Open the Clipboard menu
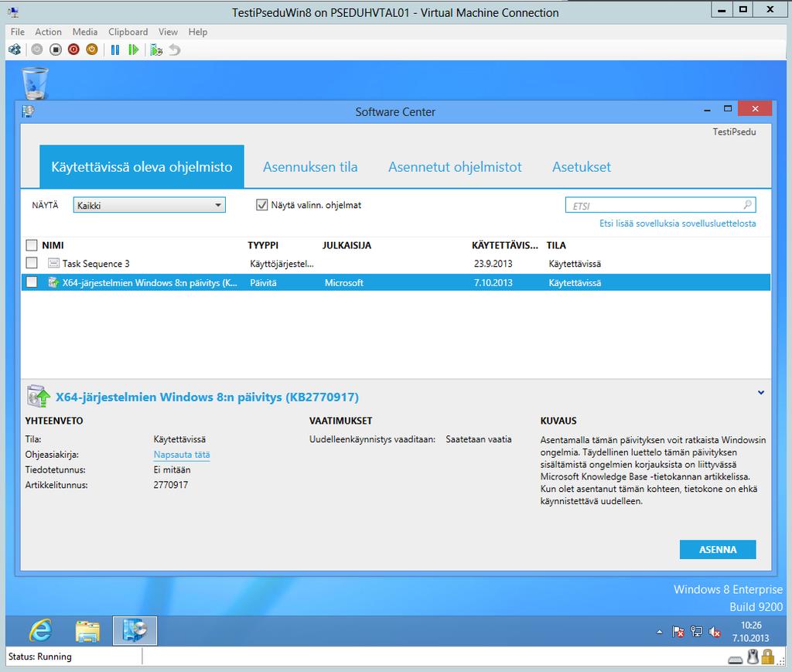 pyautogui.click(x=128, y=32)
